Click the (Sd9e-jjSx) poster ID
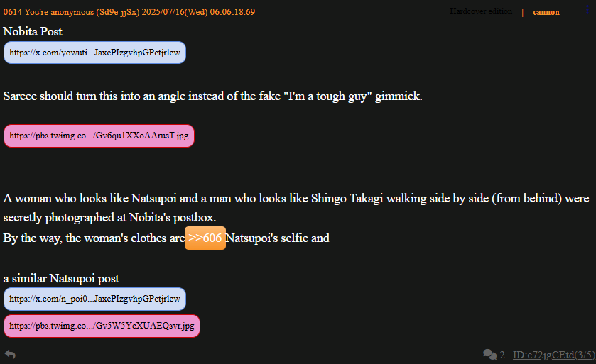The height and width of the screenshot is (364, 596). (118, 12)
